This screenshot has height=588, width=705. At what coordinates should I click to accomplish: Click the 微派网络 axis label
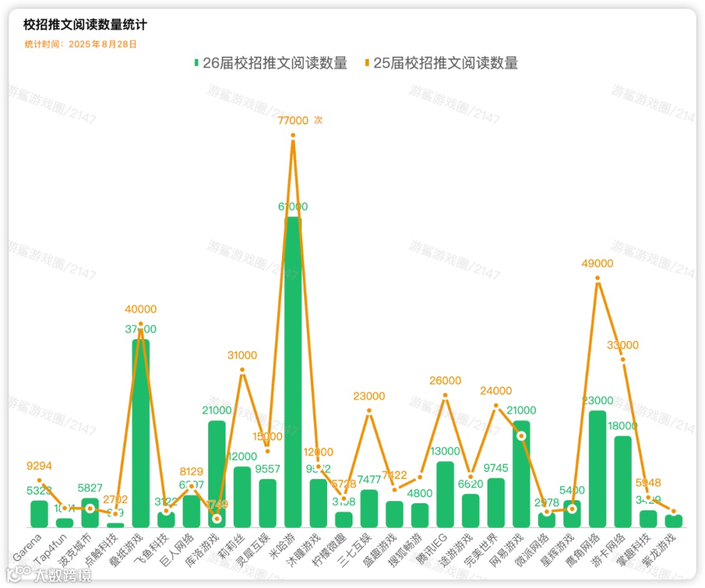531,549
